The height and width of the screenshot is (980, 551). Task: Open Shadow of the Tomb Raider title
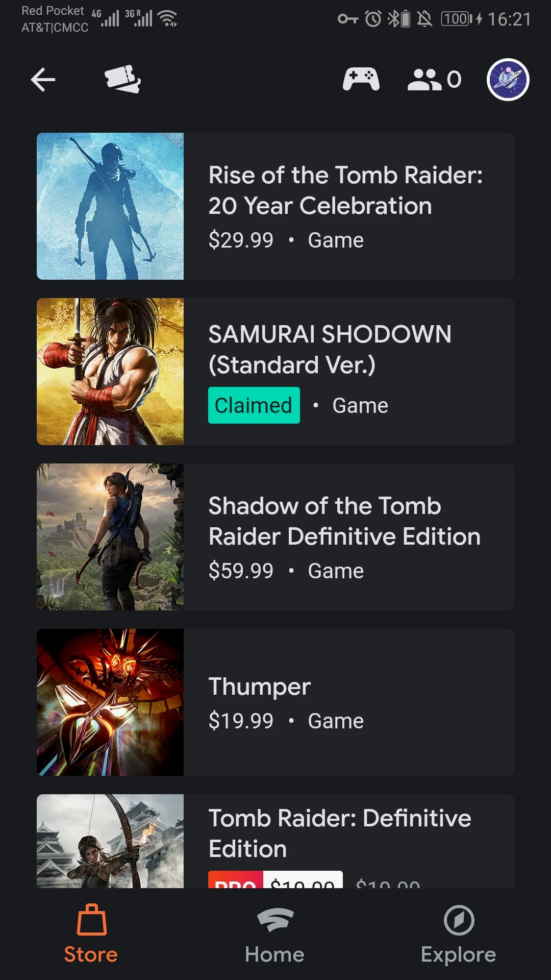344,521
